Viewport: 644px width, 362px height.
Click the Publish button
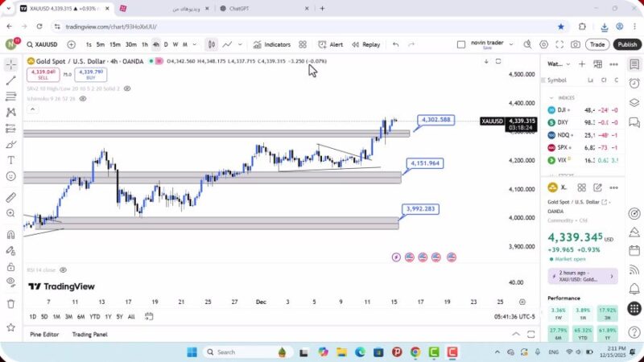[627, 45]
